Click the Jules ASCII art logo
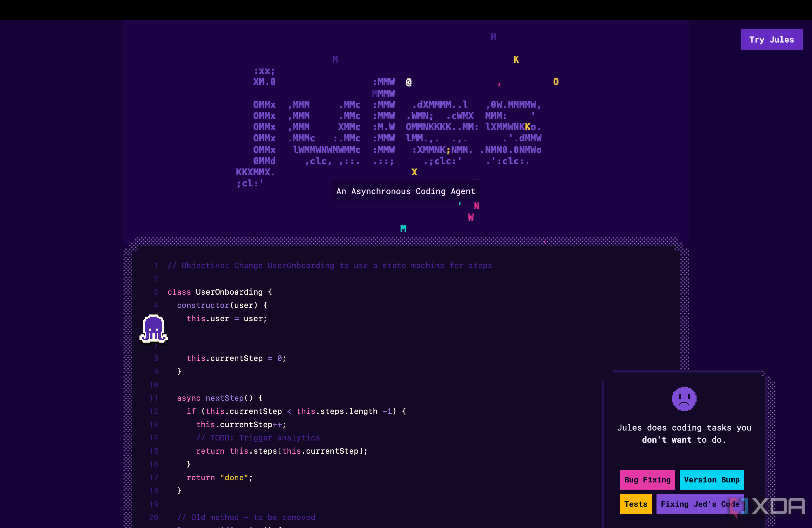Image resolution: width=812 pixels, height=528 pixels. coord(389,127)
